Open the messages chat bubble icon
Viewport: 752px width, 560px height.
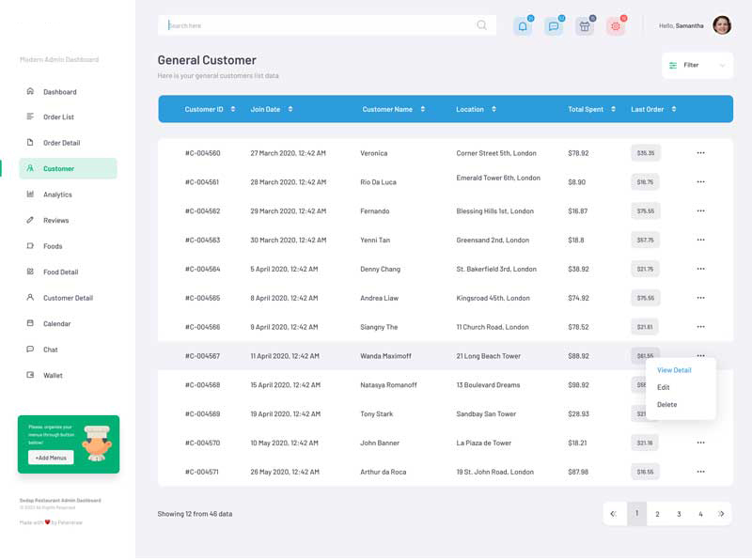pos(554,26)
